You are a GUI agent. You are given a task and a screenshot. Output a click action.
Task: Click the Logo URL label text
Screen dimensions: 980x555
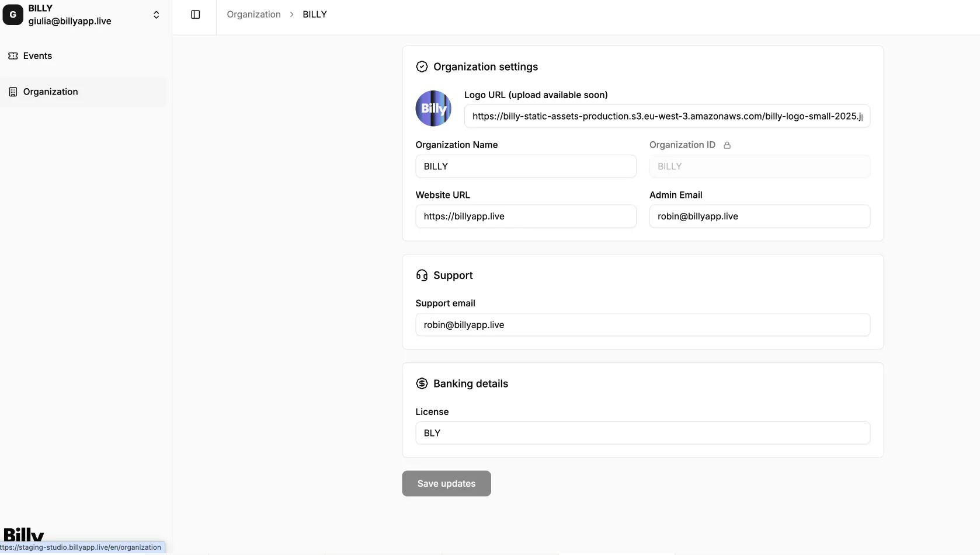tap(536, 95)
